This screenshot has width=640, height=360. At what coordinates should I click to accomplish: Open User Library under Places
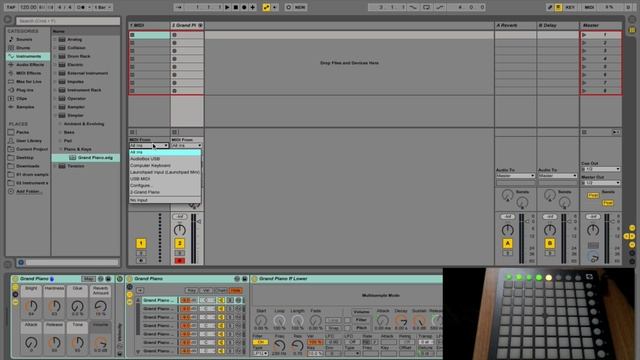click(x=29, y=140)
